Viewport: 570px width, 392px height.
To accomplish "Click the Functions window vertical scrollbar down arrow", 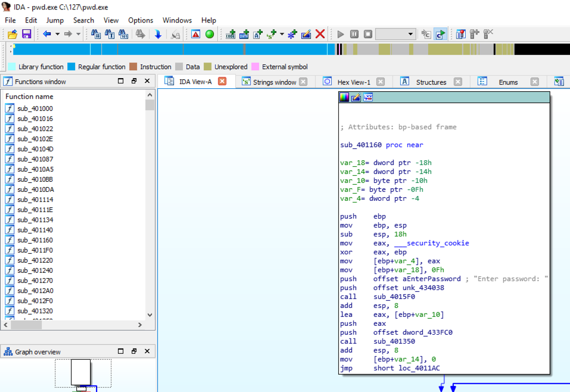I will coord(149,315).
